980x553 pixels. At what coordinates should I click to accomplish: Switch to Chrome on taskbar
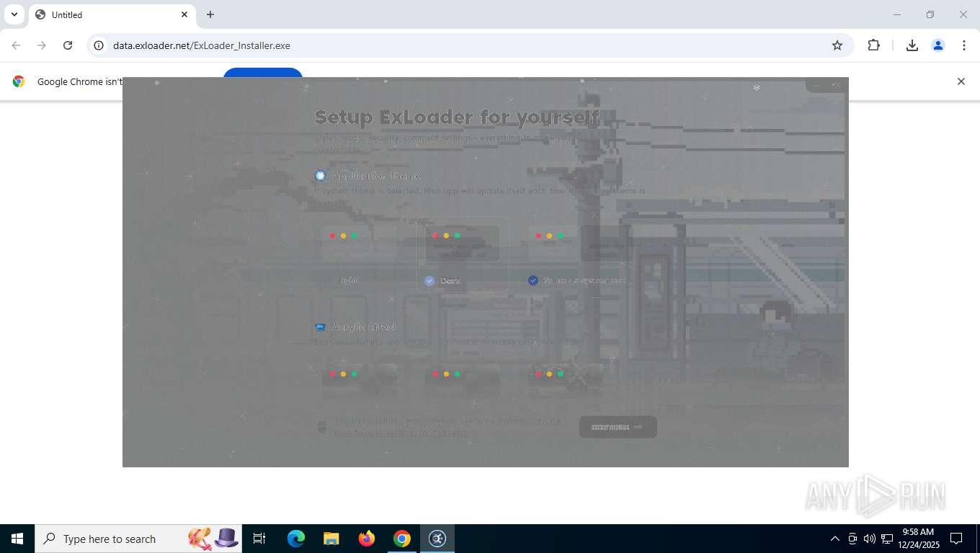[402, 539]
